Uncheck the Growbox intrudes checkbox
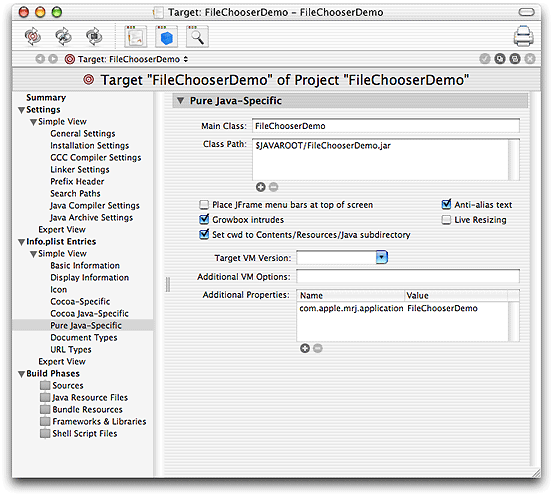 (x=204, y=220)
